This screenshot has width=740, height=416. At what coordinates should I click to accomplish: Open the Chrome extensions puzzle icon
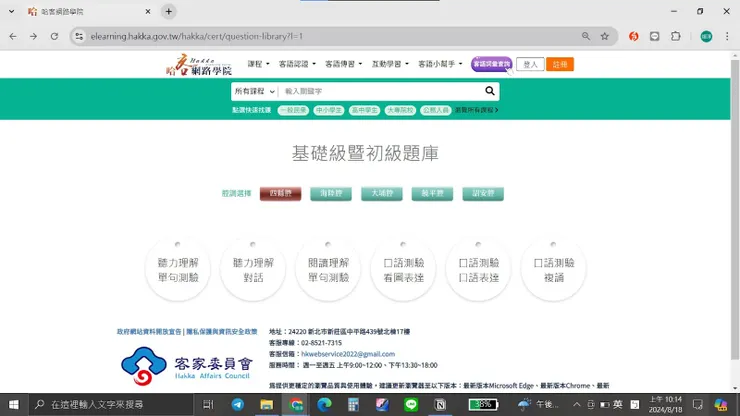coord(676,36)
